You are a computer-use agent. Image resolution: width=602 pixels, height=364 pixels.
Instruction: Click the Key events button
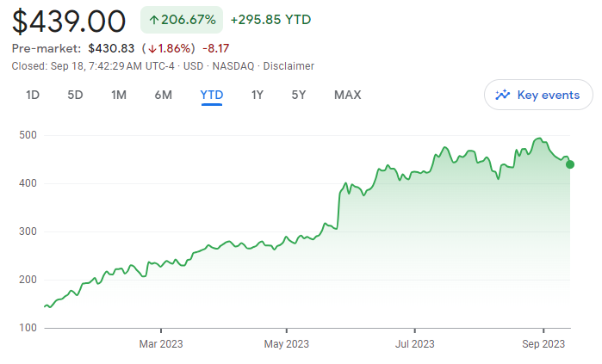click(538, 95)
